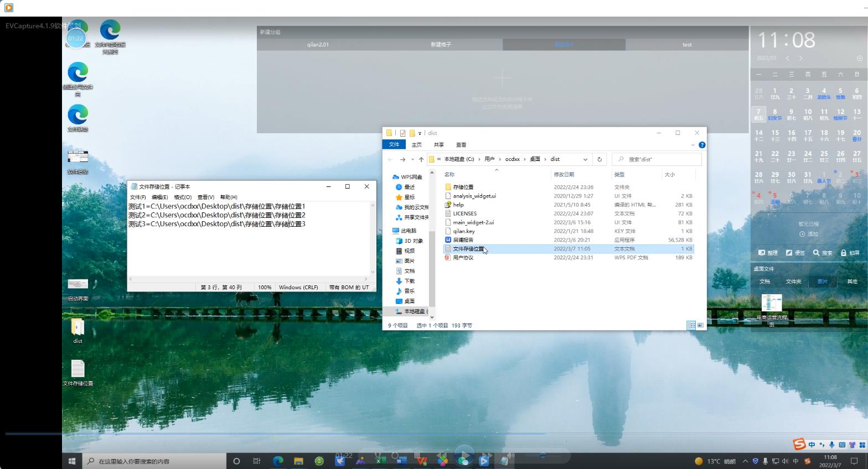Screen dimensions: 868x469
Task: Click the 便签 sticky note icon
Action: pyautogui.click(x=789, y=253)
